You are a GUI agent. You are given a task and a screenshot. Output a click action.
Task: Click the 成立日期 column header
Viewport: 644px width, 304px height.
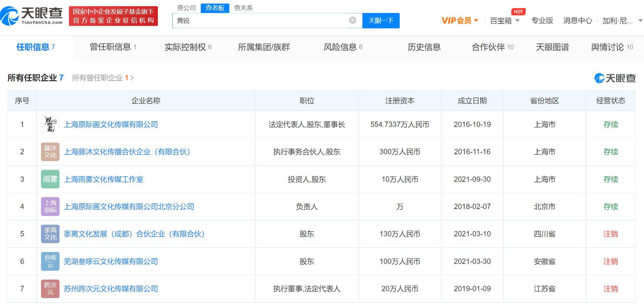472,101
